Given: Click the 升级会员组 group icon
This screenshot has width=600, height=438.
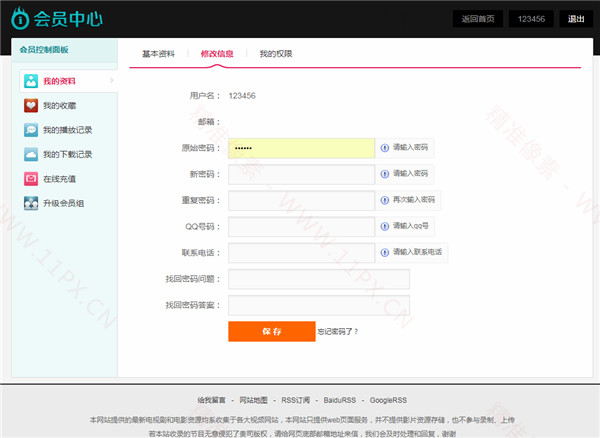Looking at the screenshot, I should 31,203.
